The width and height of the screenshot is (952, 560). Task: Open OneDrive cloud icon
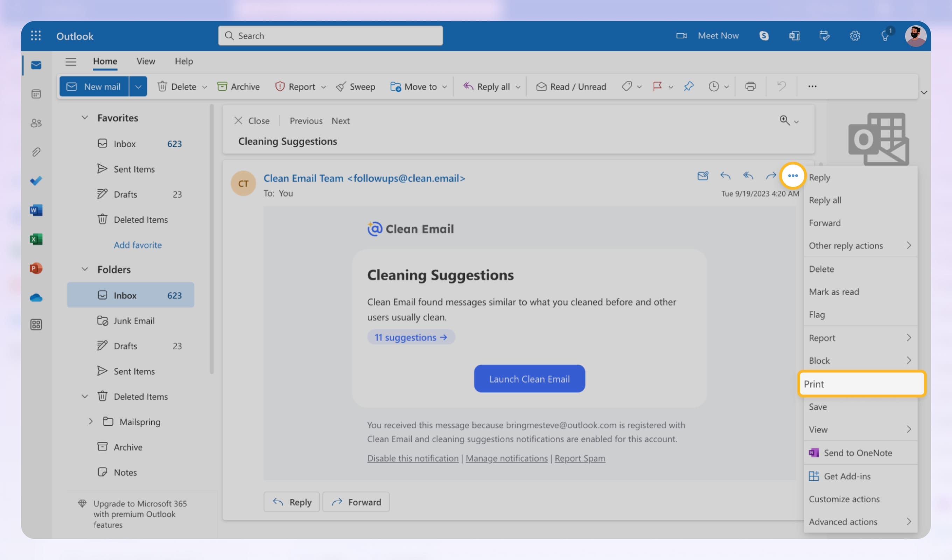pyautogui.click(x=36, y=298)
